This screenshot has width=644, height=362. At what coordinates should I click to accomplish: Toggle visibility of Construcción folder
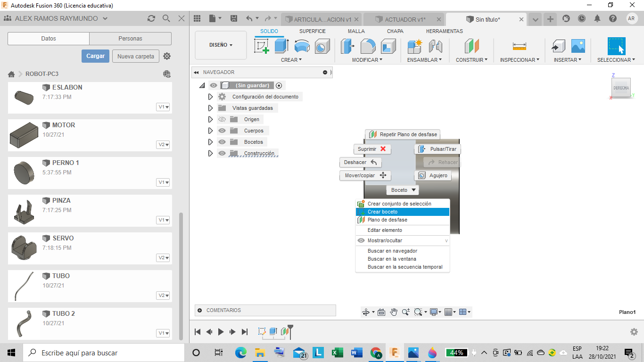tap(222, 153)
